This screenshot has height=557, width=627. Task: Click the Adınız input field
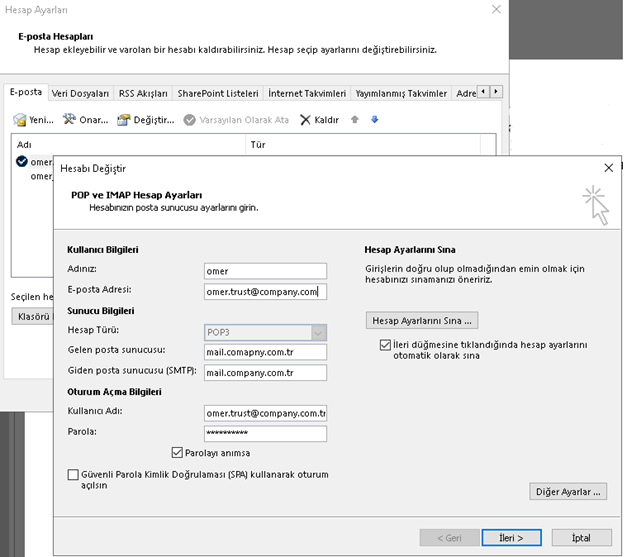pos(265,271)
